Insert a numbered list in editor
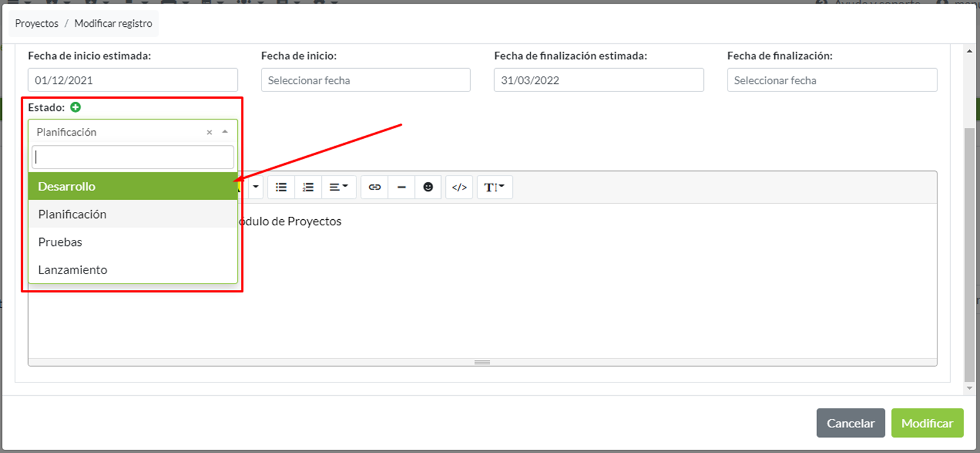The height and width of the screenshot is (453, 980). pyautogui.click(x=308, y=187)
